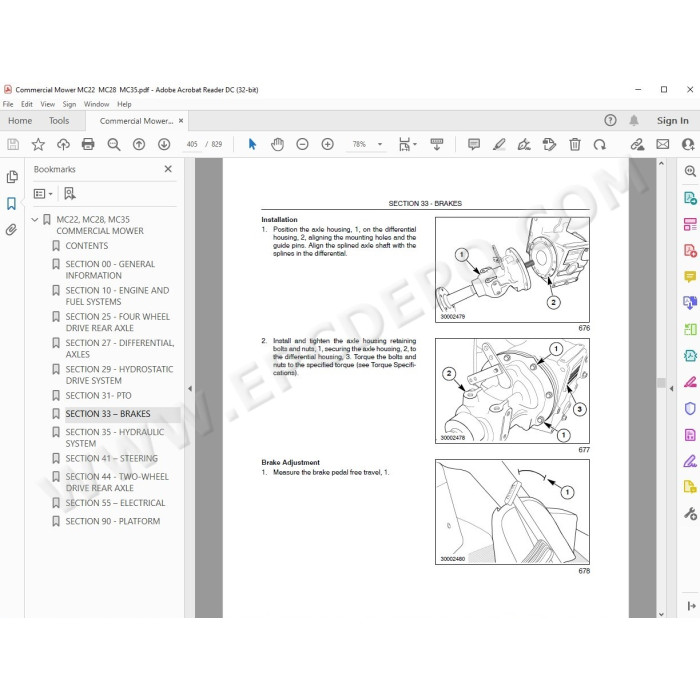Open the bookmark options dropdown
Image resolution: width=700 pixels, height=700 pixels.
[x=43, y=194]
